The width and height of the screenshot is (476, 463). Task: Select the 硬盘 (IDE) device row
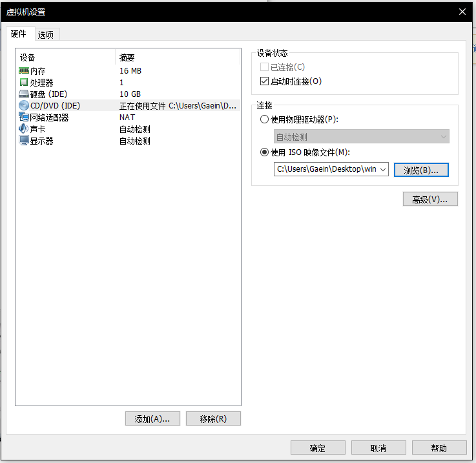coord(128,94)
